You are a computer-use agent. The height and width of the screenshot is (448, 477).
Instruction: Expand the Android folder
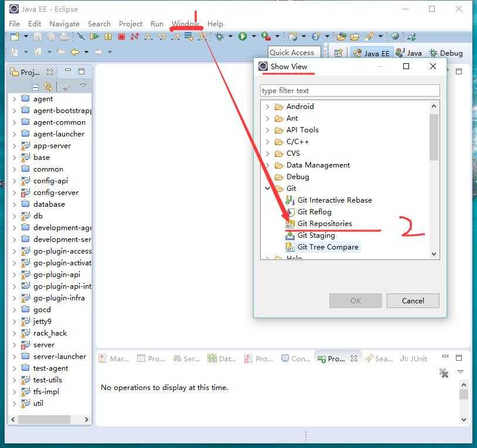coord(267,107)
